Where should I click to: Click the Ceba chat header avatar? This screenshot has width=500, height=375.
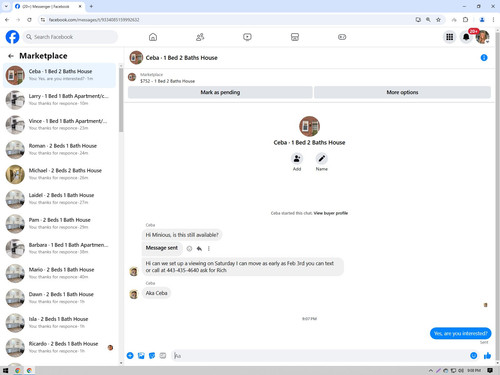136,58
